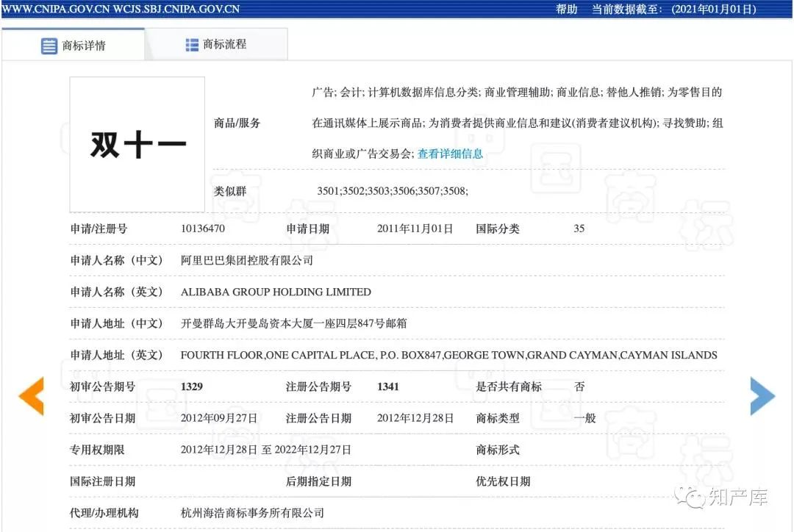Click the 商标详情 document icon
Viewport: 794px width, 532px height.
click(x=49, y=46)
